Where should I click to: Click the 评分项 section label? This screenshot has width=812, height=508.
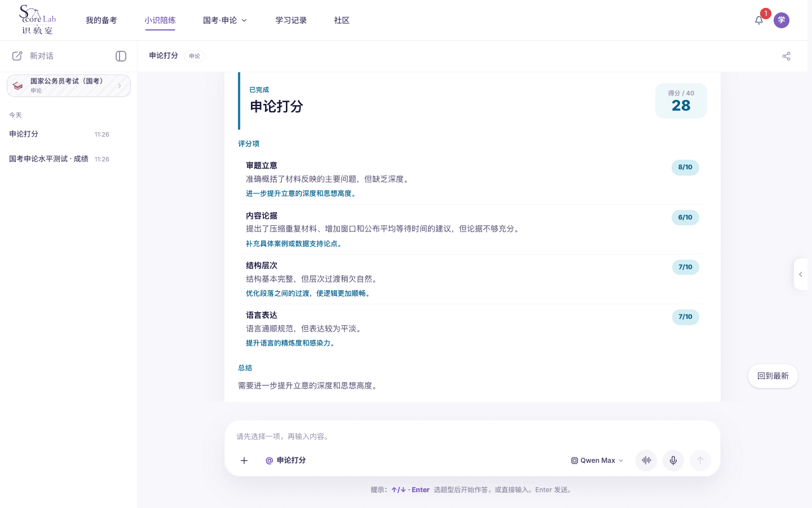click(249, 144)
